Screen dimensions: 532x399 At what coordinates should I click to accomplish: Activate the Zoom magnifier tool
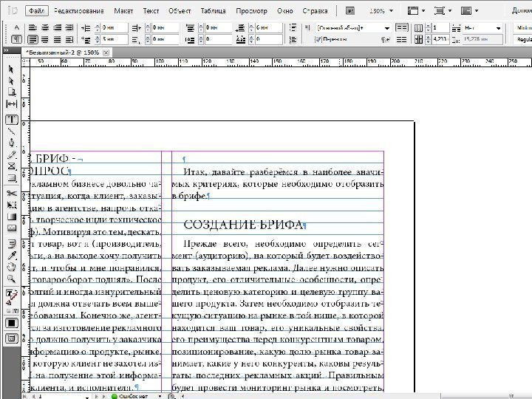click(x=12, y=279)
